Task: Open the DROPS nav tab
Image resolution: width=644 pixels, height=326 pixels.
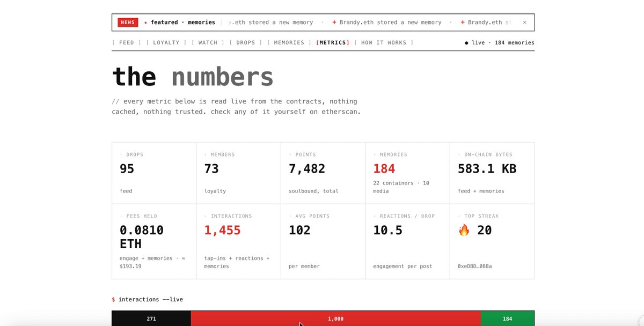Action: click(x=246, y=42)
